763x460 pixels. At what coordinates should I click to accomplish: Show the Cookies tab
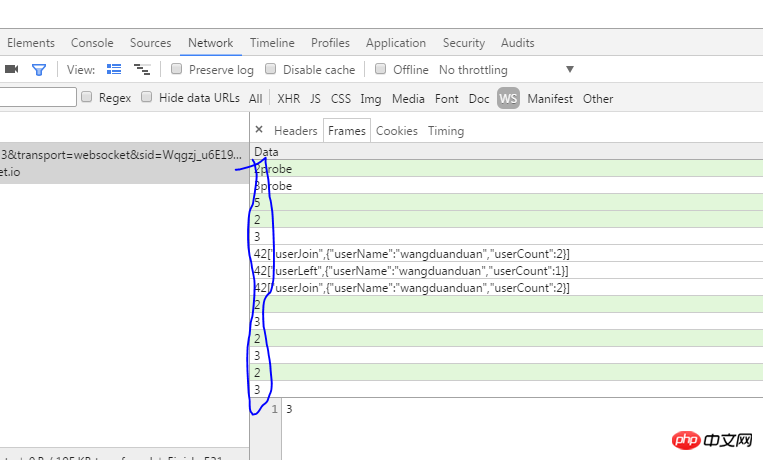396,131
